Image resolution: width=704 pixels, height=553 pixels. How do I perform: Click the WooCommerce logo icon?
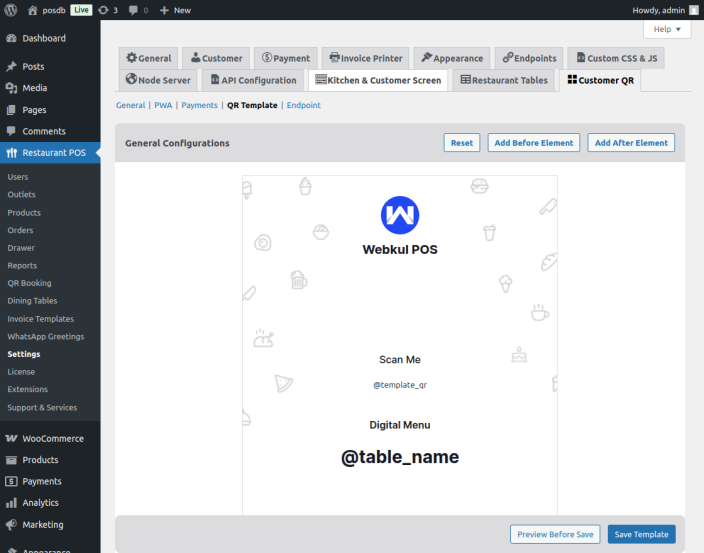12,438
